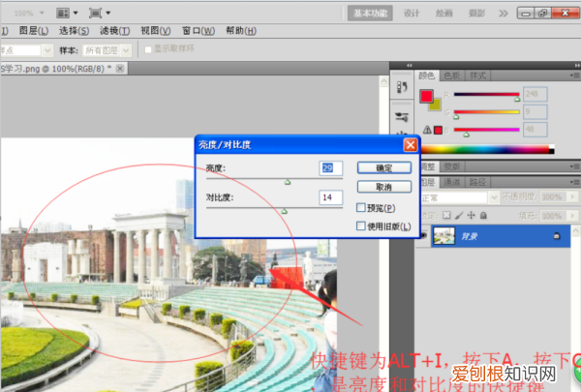
Task: Collapse panels with right double arrows
Action: coord(577,65)
